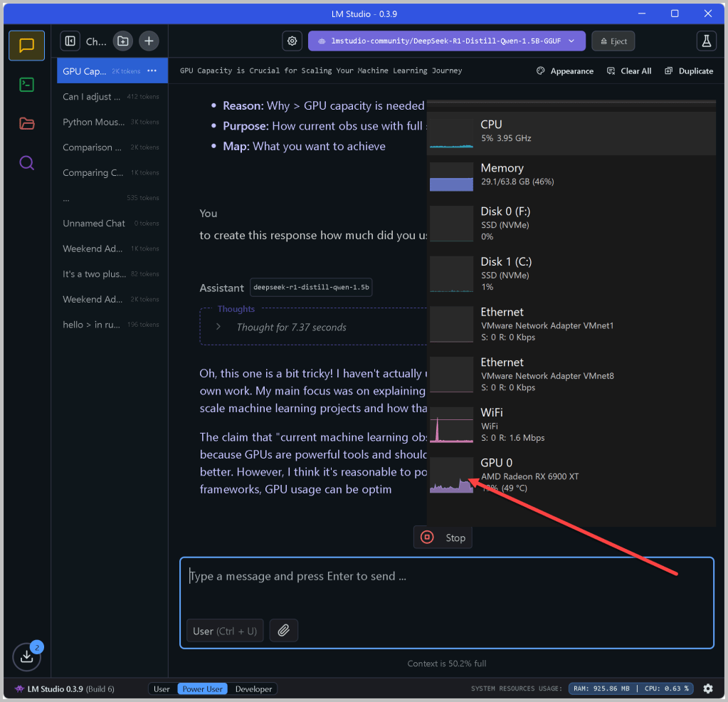This screenshot has height=702, width=728.
Task: Open model settings gear next to model selector
Action: click(292, 41)
